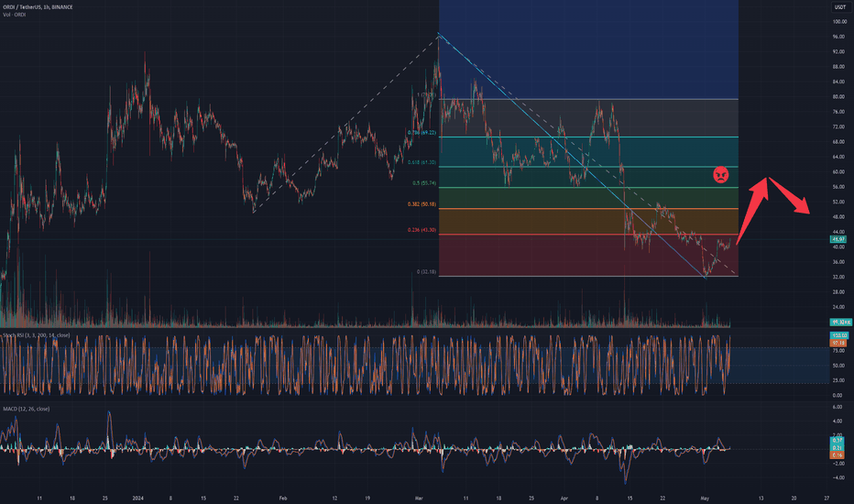Click the 0.16 orange MACD value tag

[x=838, y=455]
